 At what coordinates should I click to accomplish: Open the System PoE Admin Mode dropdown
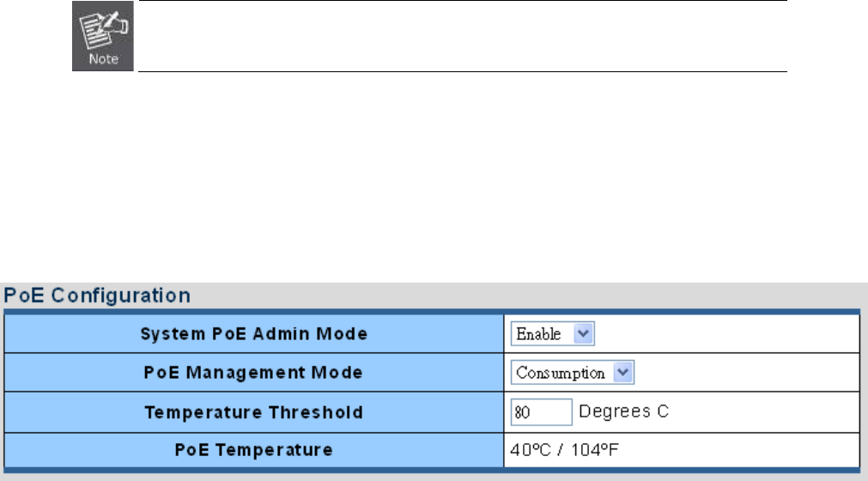(x=553, y=333)
